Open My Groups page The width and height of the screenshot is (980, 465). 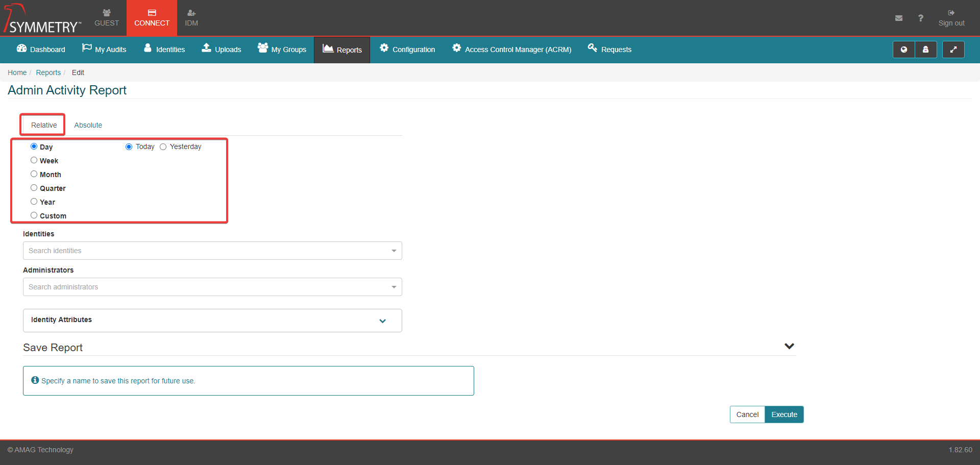pos(282,50)
